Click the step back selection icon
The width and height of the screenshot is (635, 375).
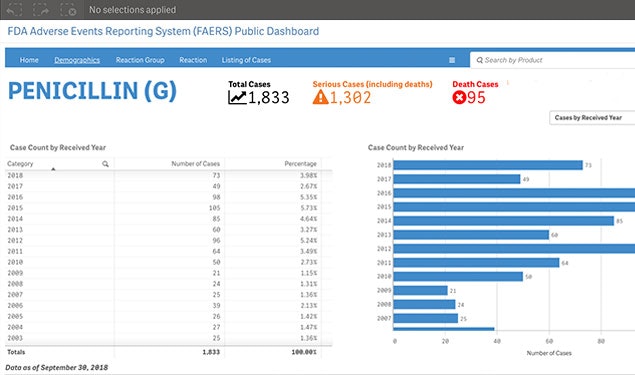pos(14,9)
